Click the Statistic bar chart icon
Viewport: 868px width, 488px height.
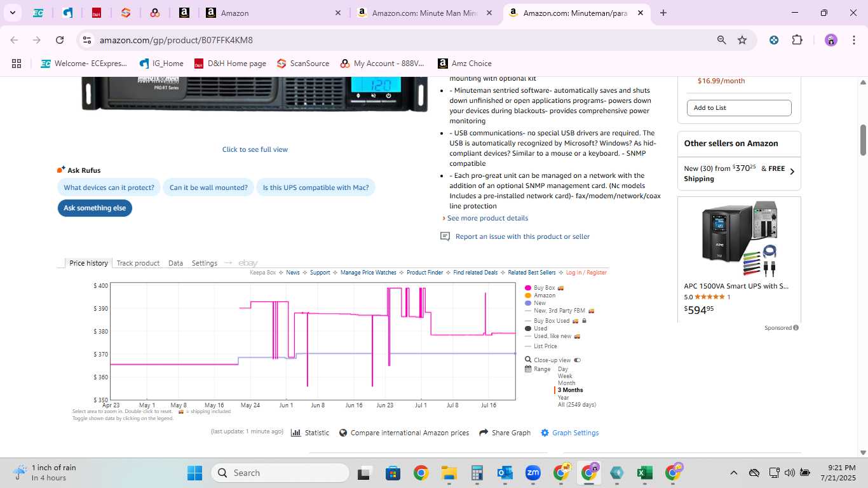295,433
